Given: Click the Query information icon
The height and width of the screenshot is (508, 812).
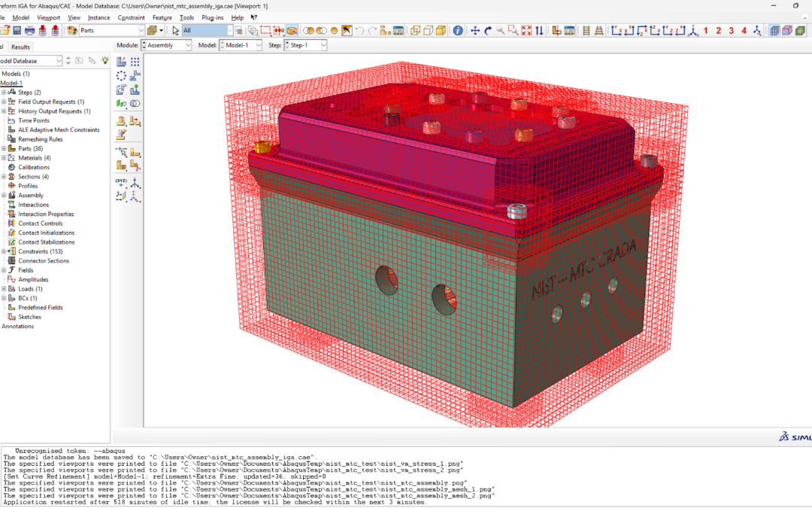Looking at the screenshot, I should click(x=458, y=31).
